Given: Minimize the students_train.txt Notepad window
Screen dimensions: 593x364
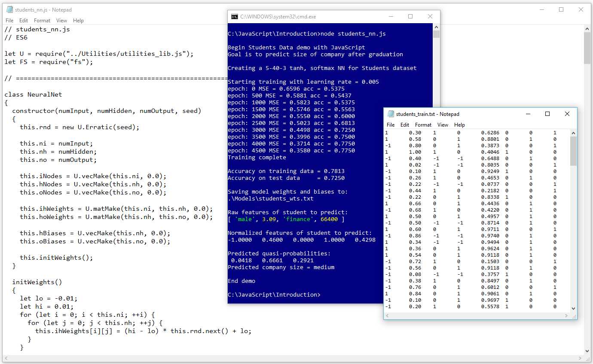Looking at the screenshot, I should pyautogui.click(x=528, y=114).
